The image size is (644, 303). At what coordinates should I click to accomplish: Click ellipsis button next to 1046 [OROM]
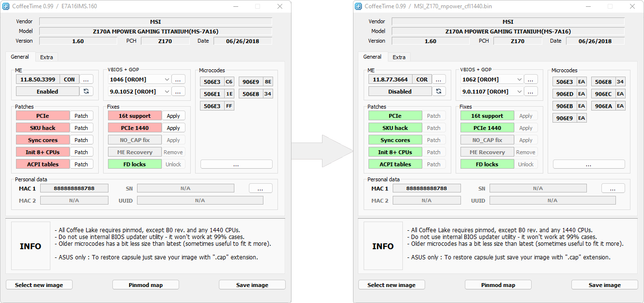point(178,79)
